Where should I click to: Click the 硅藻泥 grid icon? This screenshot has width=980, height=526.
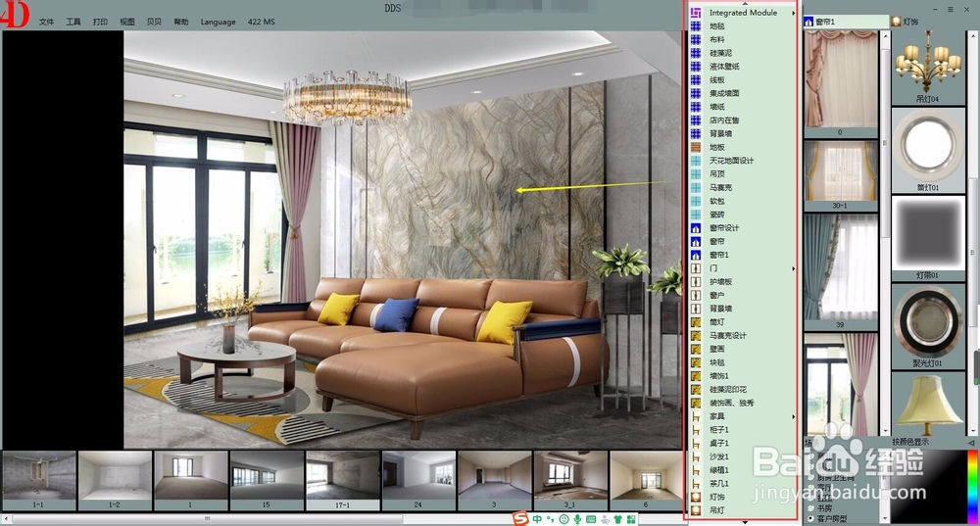click(696, 53)
